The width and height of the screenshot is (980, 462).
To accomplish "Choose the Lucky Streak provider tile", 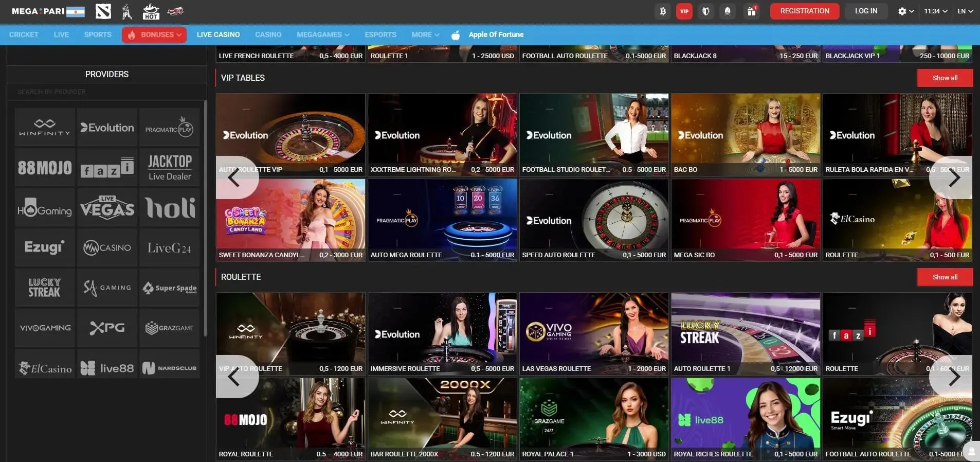I will (45, 288).
